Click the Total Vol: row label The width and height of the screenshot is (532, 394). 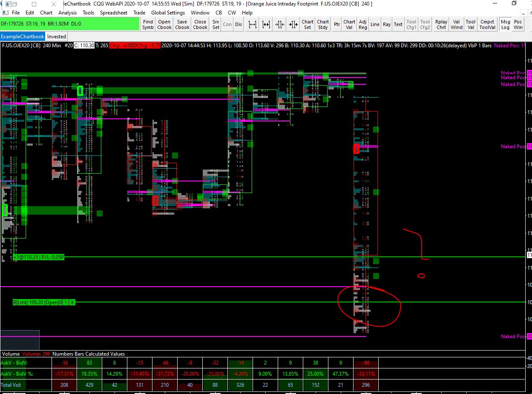click(x=11, y=385)
